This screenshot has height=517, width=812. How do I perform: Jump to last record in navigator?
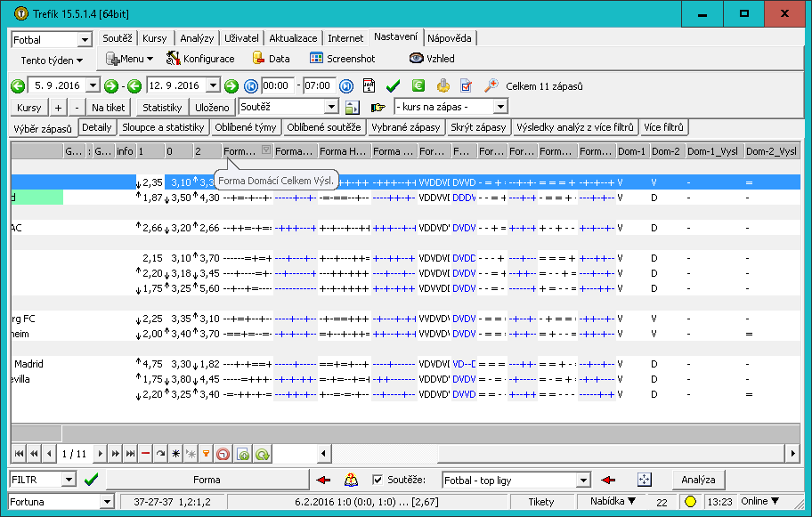click(130, 454)
